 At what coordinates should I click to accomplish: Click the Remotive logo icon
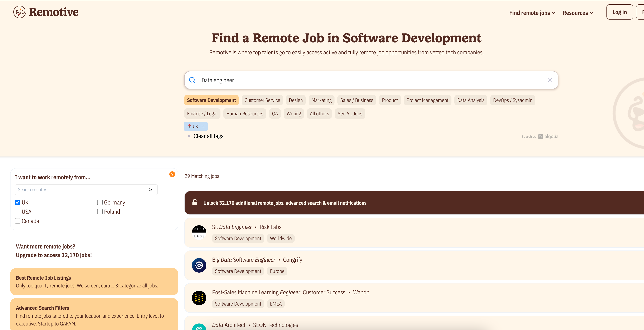click(20, 12)
